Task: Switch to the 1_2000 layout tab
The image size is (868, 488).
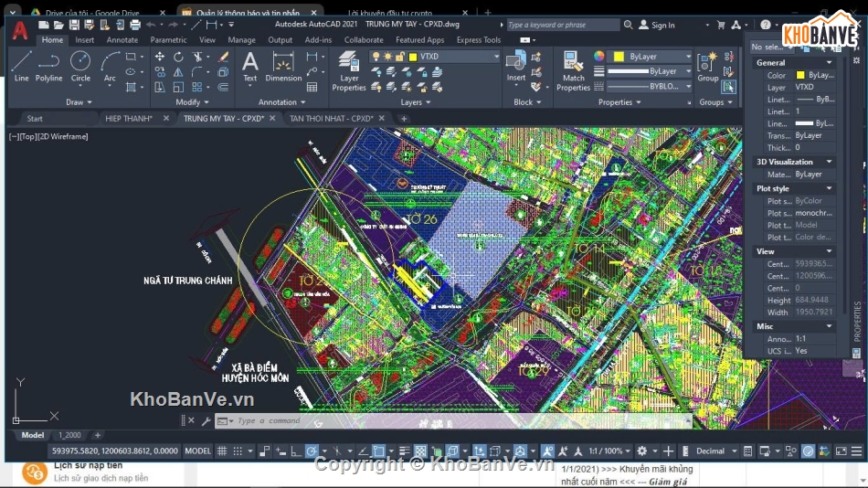Action: click(x=69, y=435)
